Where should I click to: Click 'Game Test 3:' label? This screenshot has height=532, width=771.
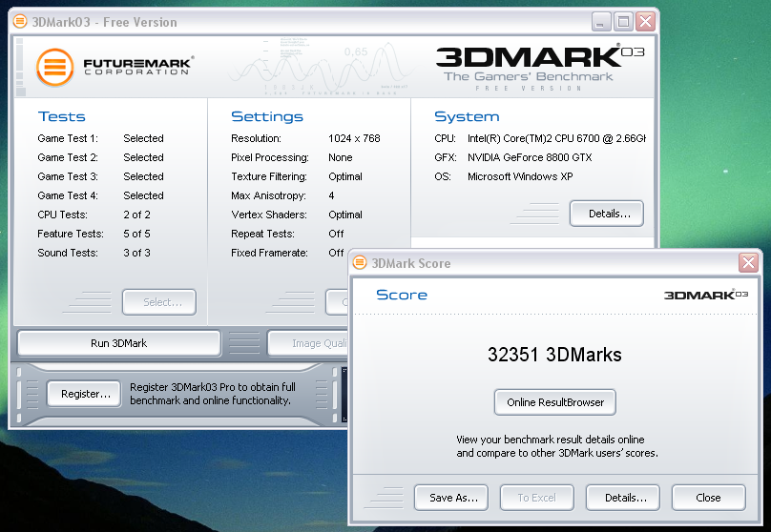68,176
